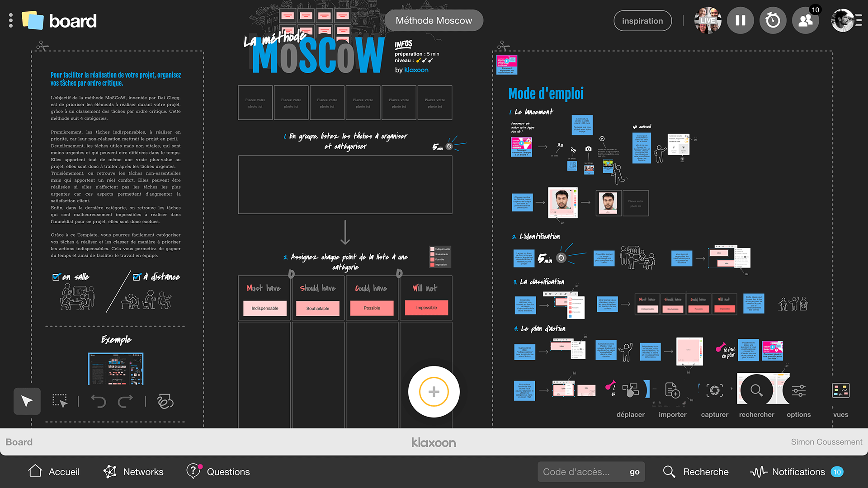Activate the rectangle multi-selection tool
The image size is (868, 488).
[60, 401]
